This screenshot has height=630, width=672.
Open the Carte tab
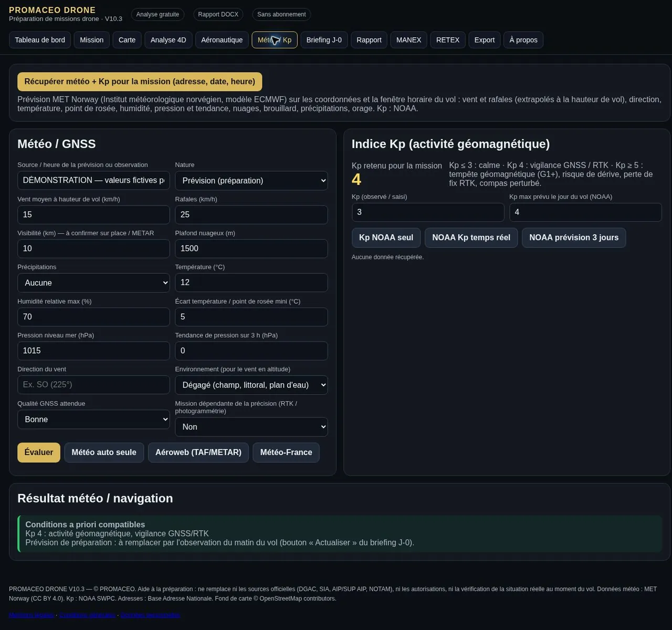tap(127, 40)
